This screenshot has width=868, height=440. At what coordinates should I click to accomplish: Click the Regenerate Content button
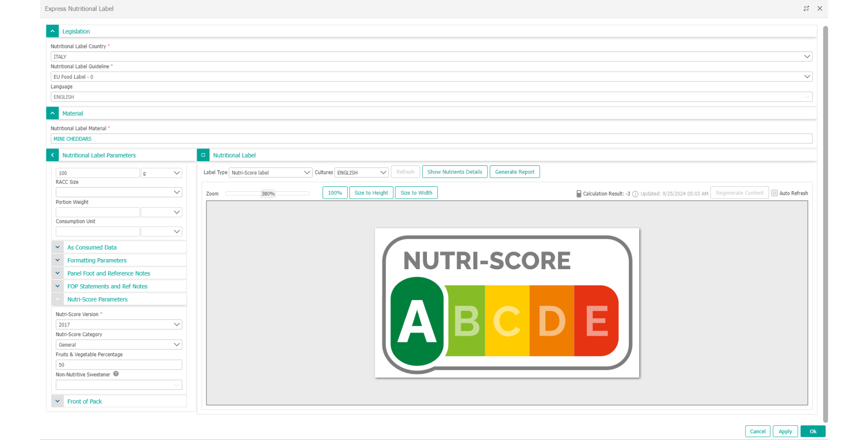740,193
